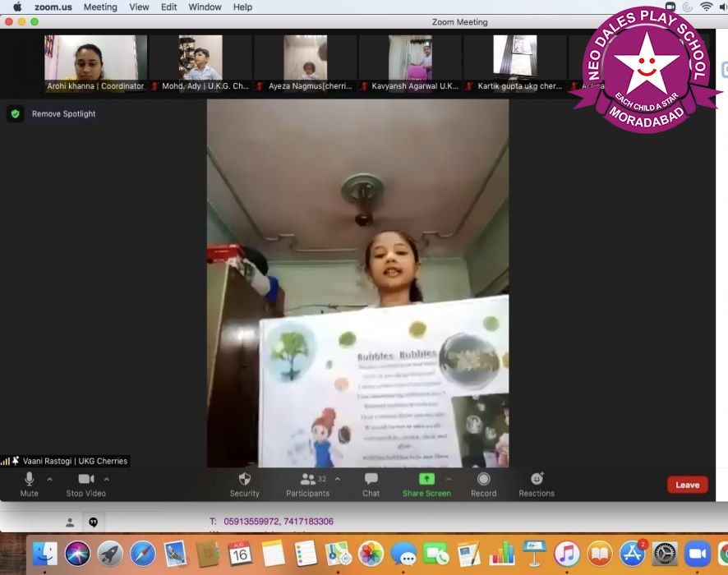
Task: Click Remove Spotlight
Action: click(63, 113)
